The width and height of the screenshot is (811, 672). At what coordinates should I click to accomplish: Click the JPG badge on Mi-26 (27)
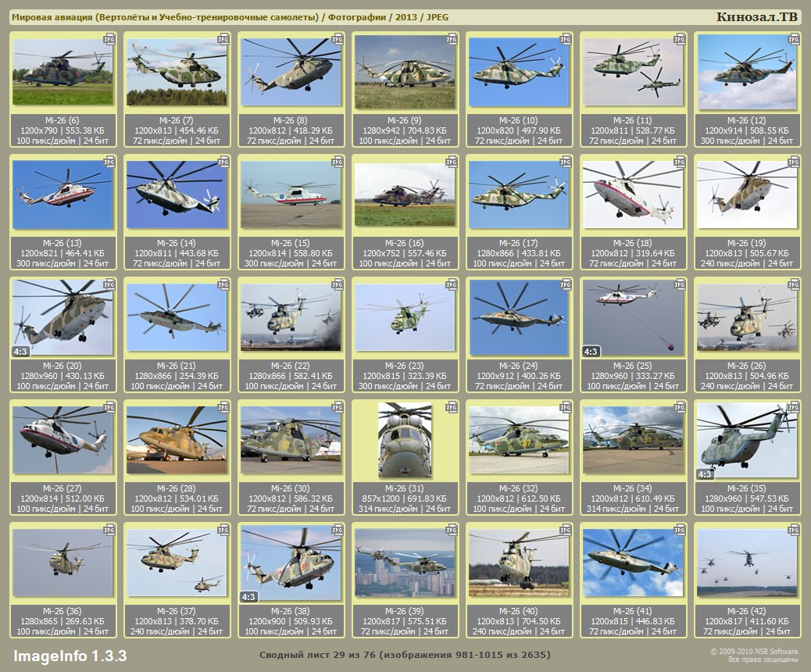pyautogui.click(x=109, y=407)
